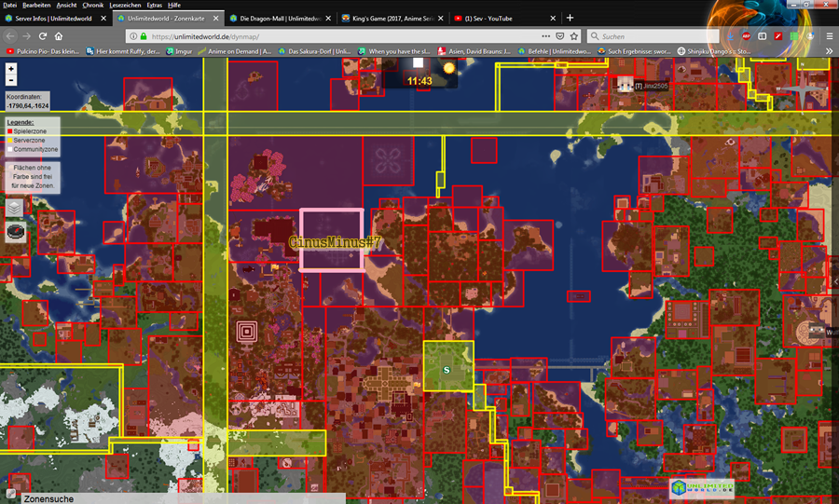Click the square spiral marker on map
This screenshot has height=504, width=839.
(x=247, y=332)
